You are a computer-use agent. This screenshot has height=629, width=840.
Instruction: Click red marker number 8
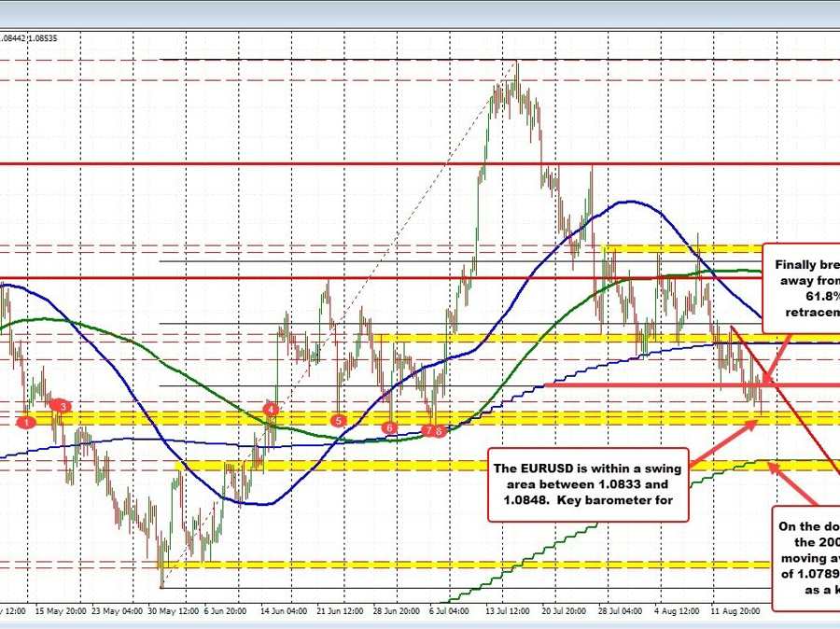tap(440, 430)
